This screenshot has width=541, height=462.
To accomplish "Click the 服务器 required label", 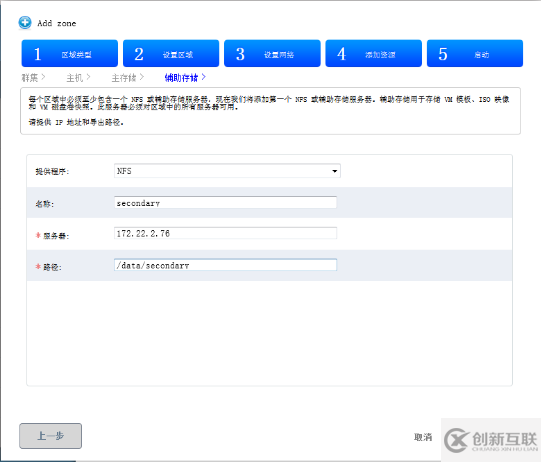I will (52, 236).
